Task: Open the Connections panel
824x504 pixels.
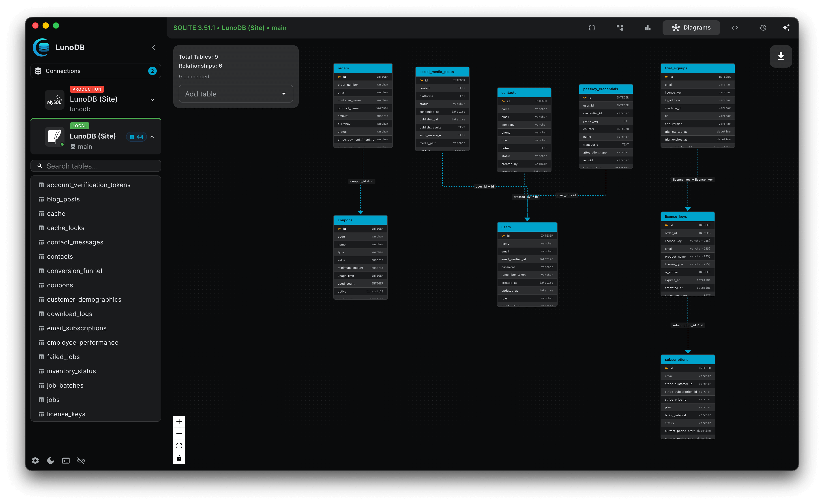Action: [96, 70]
